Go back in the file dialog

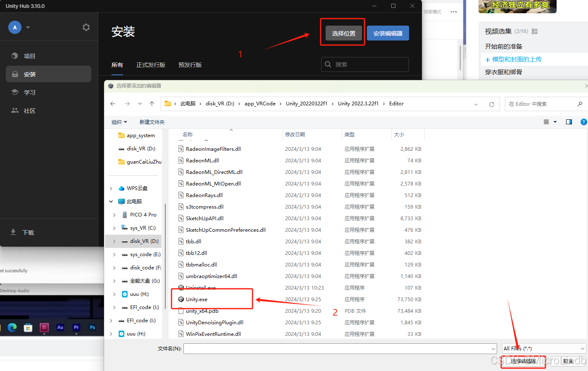(x=113, y=104)
